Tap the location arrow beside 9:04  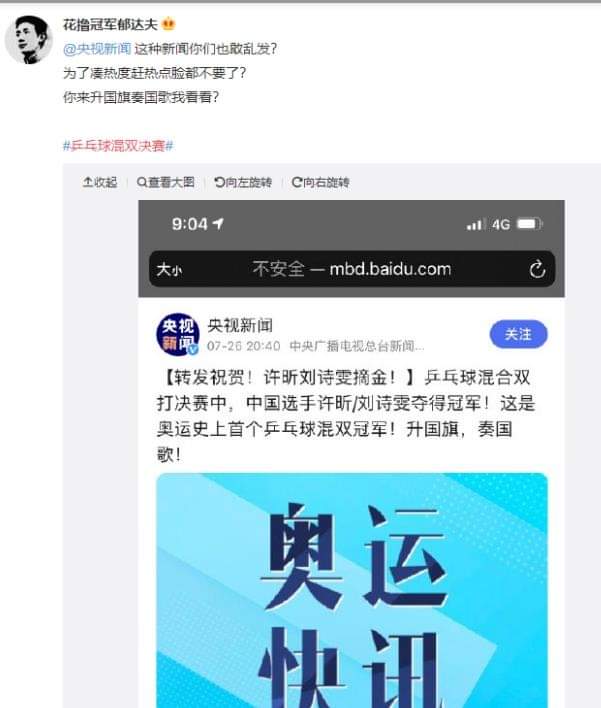pos(218,224)
